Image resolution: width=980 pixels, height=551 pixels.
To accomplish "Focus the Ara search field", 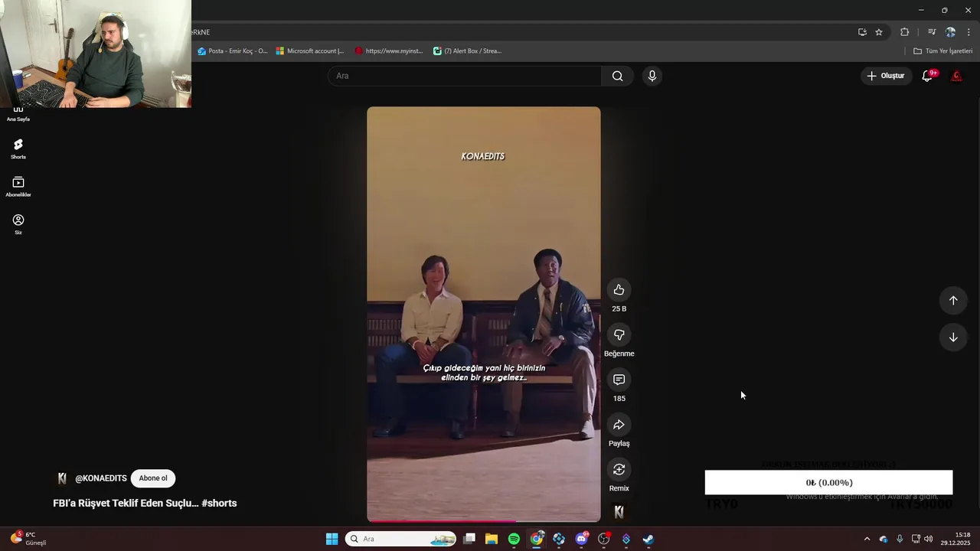I will [x=465, y=76].
